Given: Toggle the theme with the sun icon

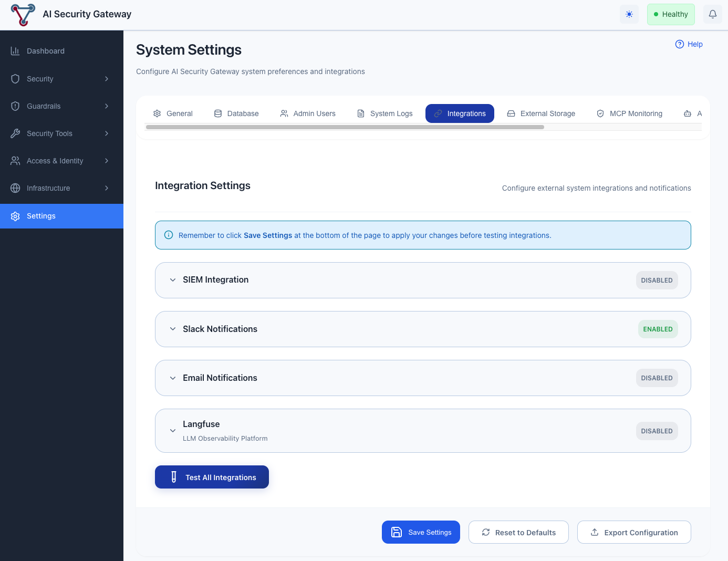Looking at the screenshot, I should [629, 14].
